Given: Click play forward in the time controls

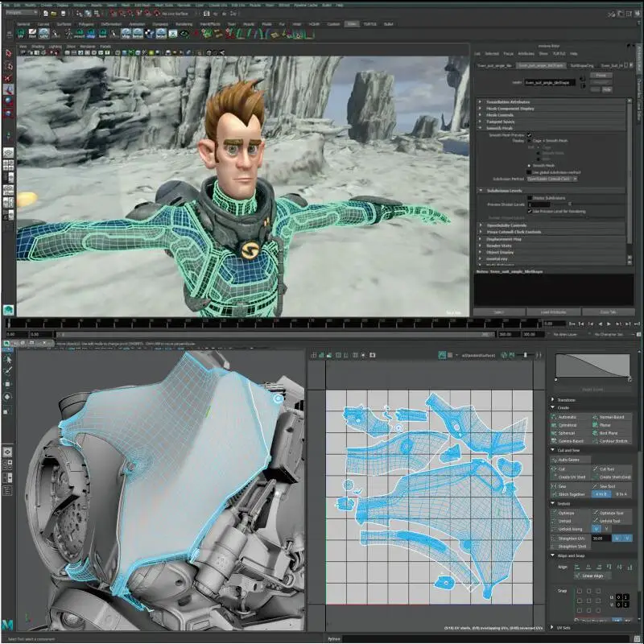Looking at the screenshot, I should tap(609, 324).
